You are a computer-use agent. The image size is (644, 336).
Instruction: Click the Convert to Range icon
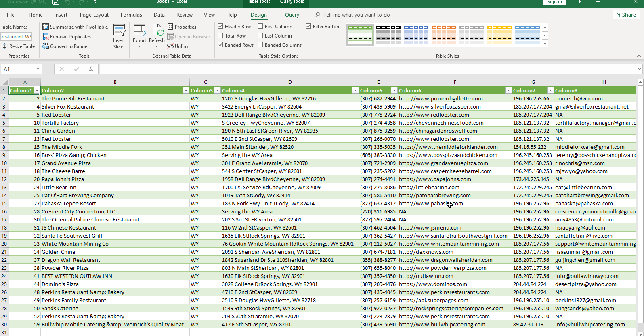click(x=46, y=46)
